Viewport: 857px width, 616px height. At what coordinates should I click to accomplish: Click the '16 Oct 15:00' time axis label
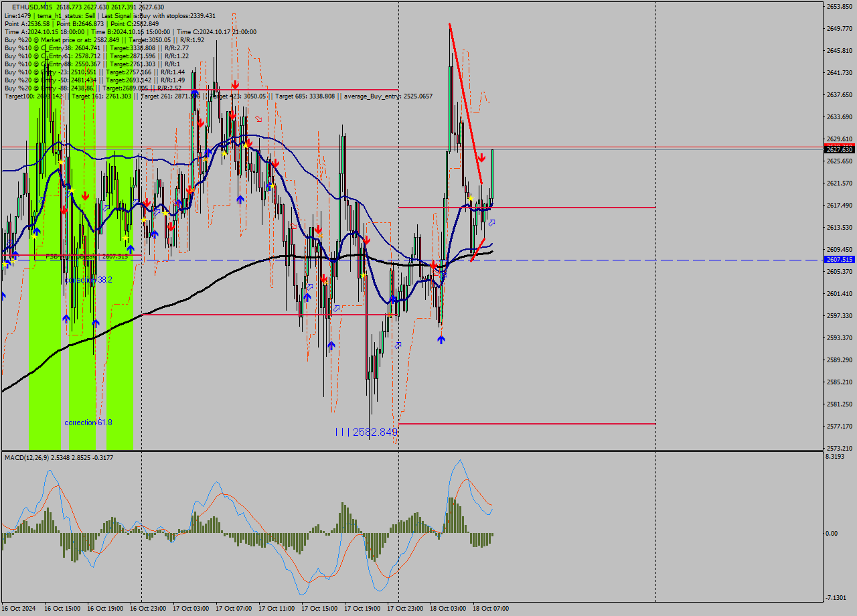(x=62, y=609)
